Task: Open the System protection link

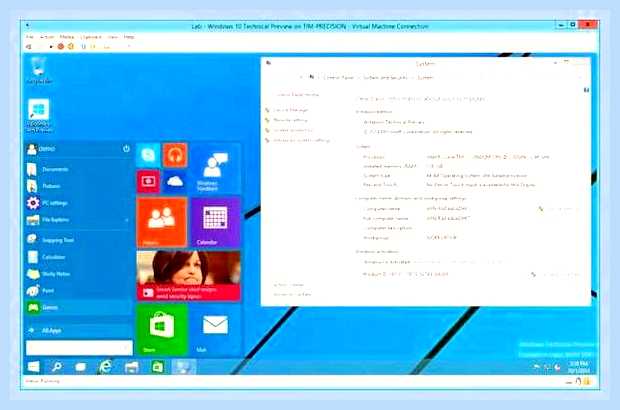Action: [293, 130]
